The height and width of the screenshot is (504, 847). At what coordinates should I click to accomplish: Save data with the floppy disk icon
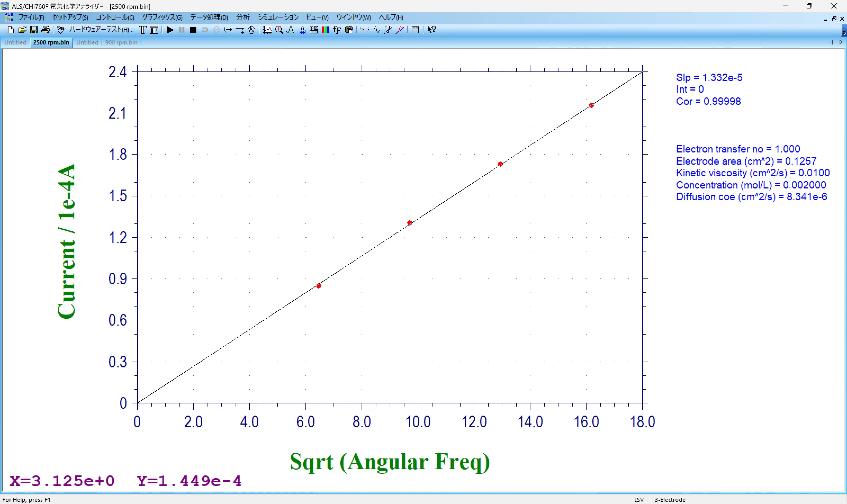[34, 30]
